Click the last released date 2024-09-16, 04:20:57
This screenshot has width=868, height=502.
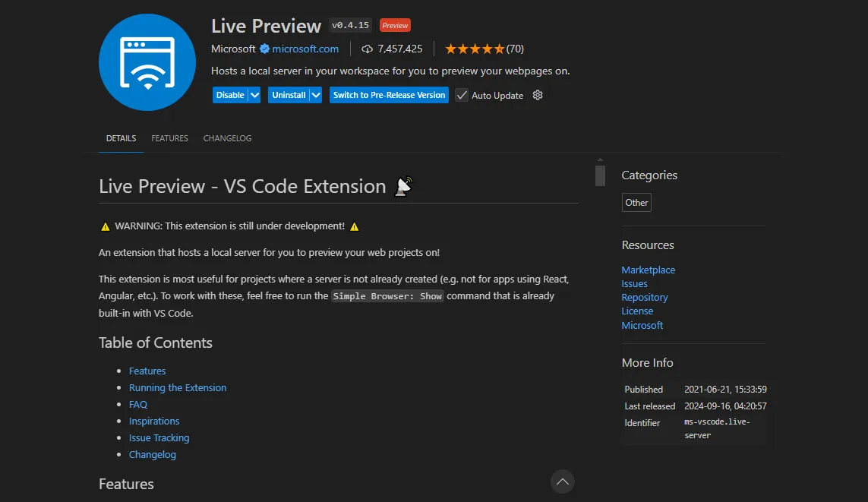(x=725, y=406)
